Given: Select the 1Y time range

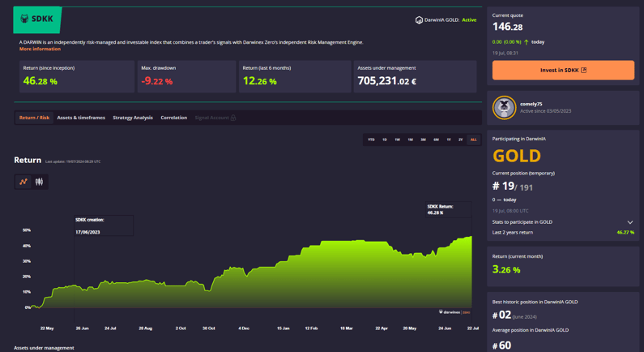Looking at the screenshot, I should point(449,140).
